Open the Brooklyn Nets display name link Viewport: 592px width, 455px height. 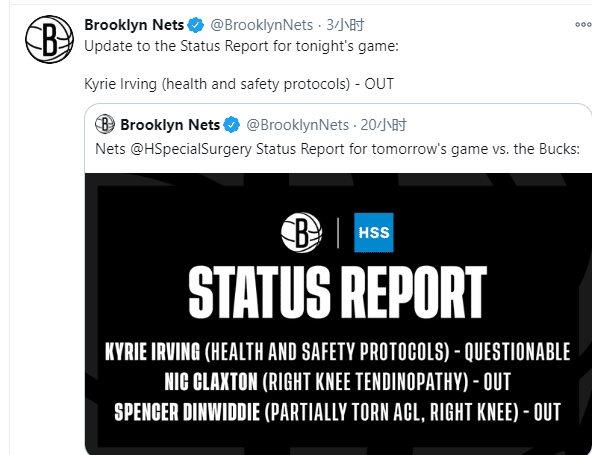(x=134, y=25)
